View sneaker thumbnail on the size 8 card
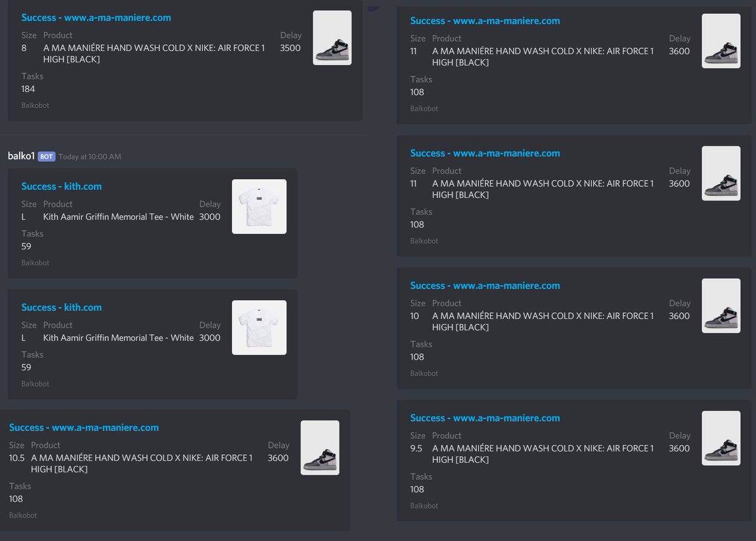 point(332,38)
